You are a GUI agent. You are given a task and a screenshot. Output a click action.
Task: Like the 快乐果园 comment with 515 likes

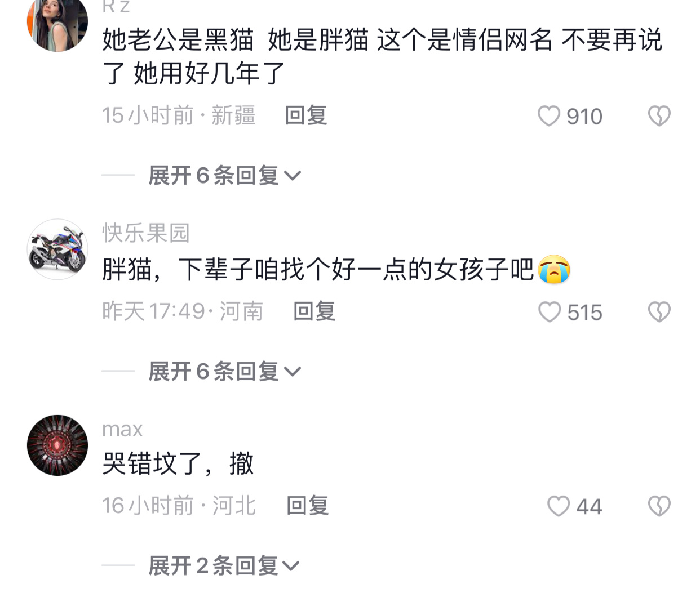pos(550,312)
